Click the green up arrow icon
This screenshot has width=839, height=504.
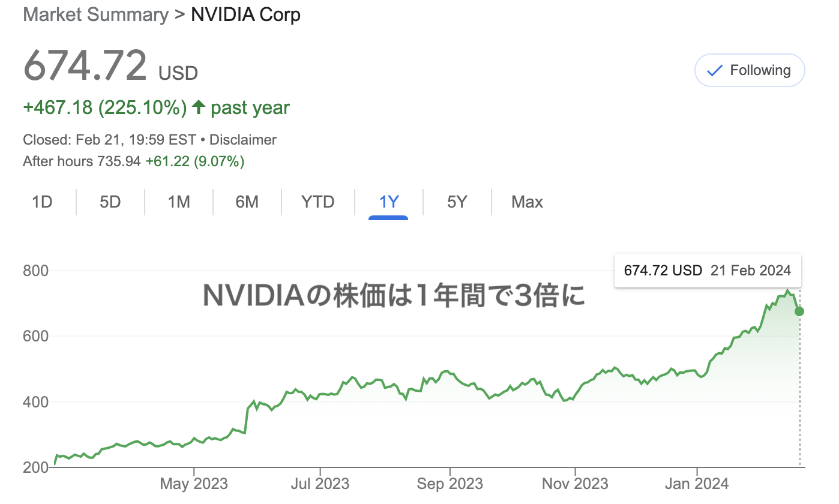point(198,107)
